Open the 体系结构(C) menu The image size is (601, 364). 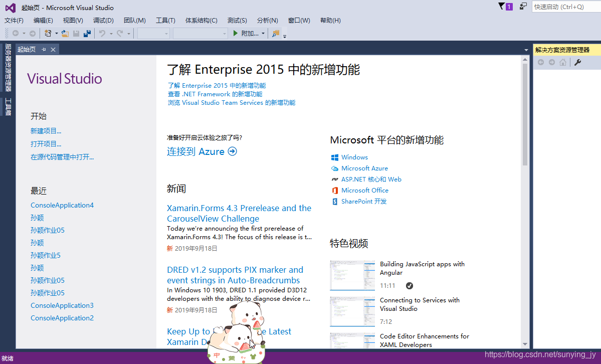tap(201, 21)
